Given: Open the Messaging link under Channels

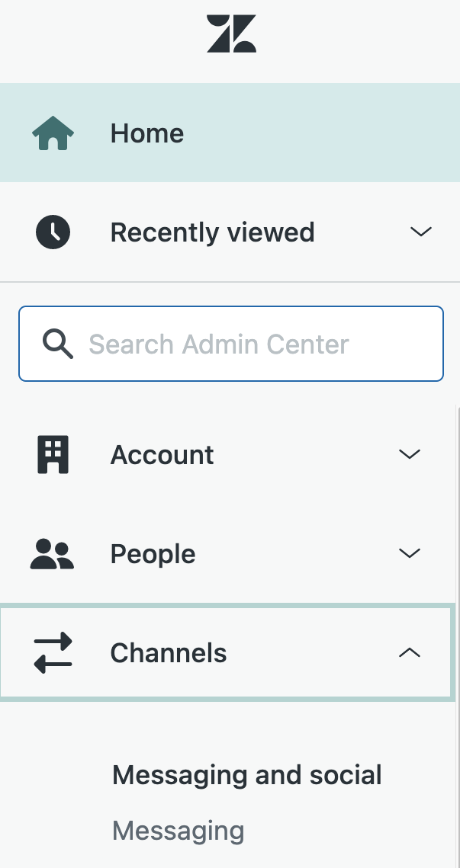Looking at the screenshot, I should tap(178, 830).
